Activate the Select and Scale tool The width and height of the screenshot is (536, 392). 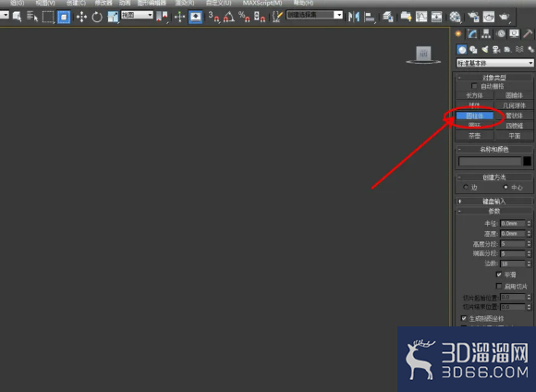pyautogui.click(x=113, y=17)
